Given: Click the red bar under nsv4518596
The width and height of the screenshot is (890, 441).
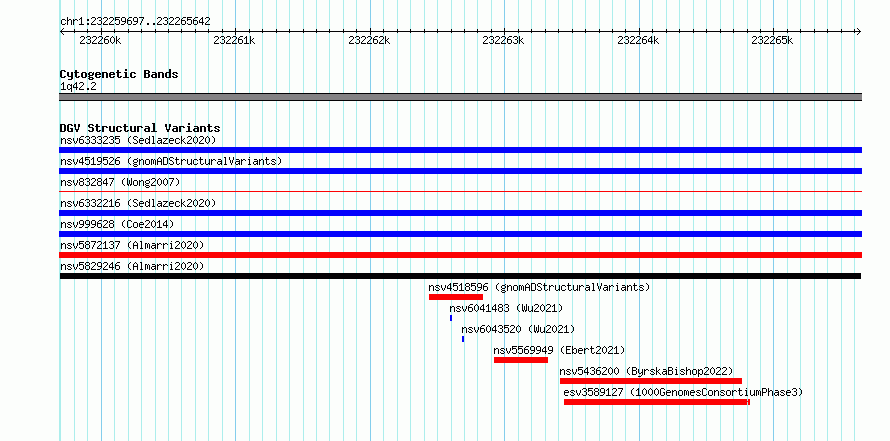Looking at the screenshot, I should (456, 297).
